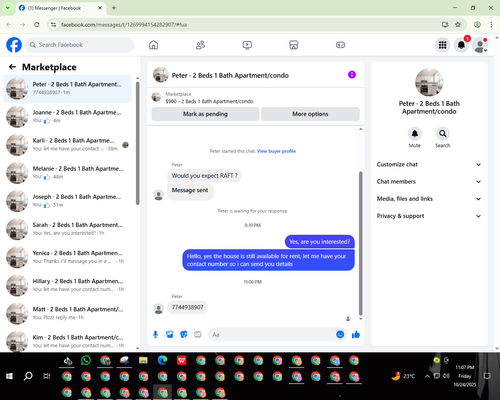Open Melanie's conversation
Viewport: 500px width, 400px height.
coord(67,173)
